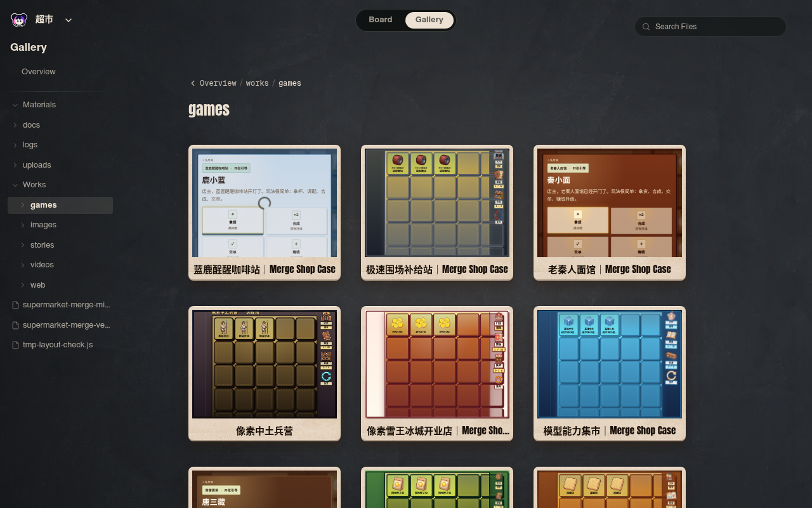Open the 老秦人面馆 Merge Shop Case card
812x508 pixels.
[x=610, y=213]
